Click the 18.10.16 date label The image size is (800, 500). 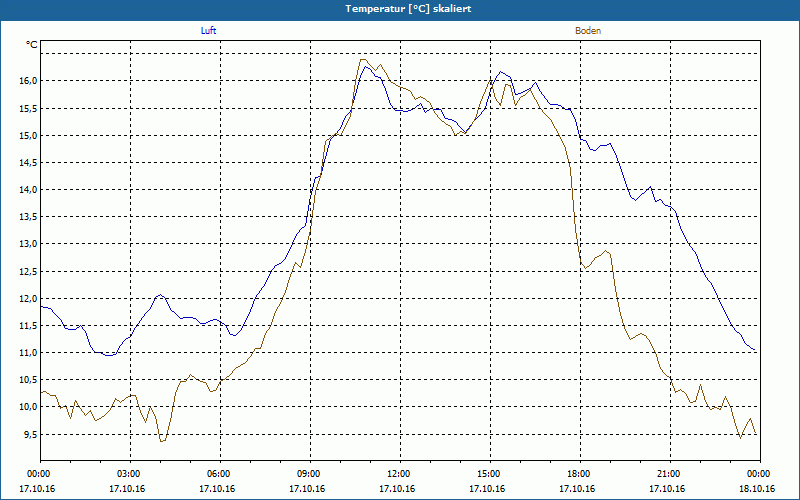click(757, 489)
